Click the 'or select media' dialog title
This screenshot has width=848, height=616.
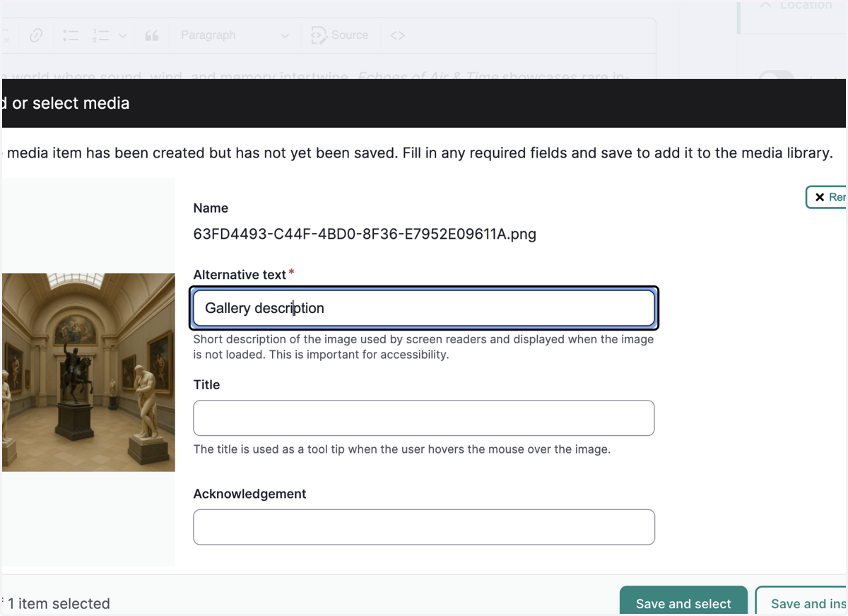[71, 103]
